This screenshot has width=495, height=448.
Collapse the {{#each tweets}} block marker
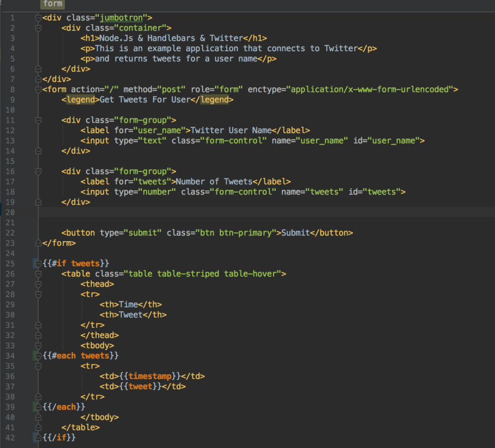38,355
